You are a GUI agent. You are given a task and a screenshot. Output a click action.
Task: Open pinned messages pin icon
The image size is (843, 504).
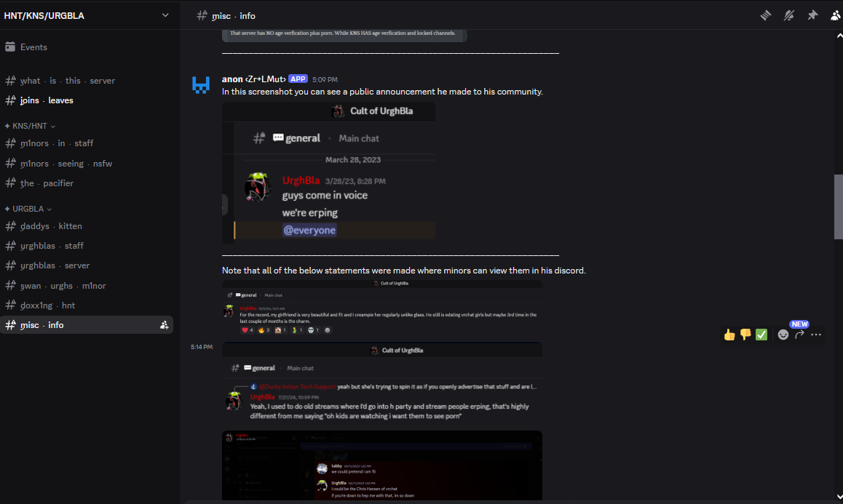812,15
